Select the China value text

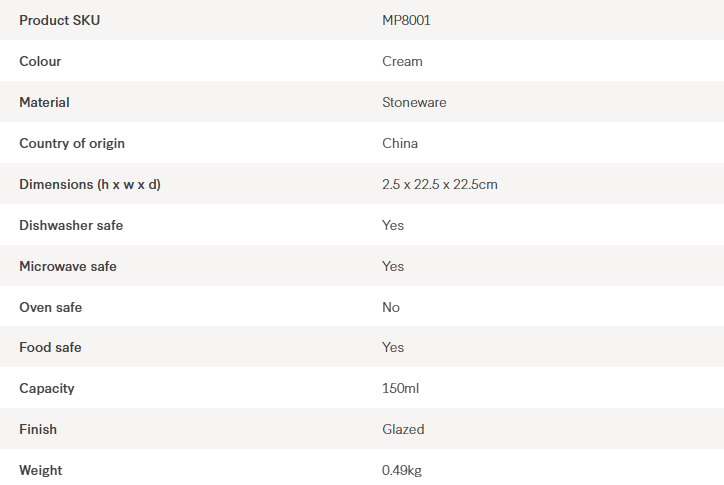click(x=400, y=143)
